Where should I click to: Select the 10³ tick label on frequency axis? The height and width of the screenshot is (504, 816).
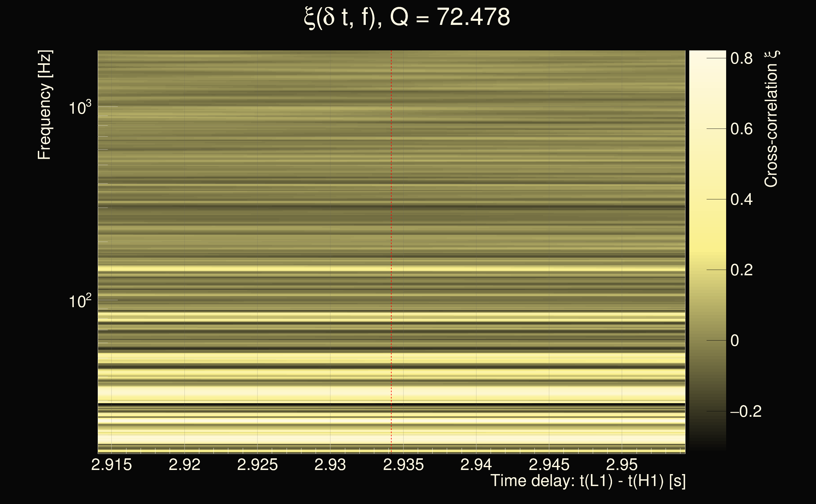[x=80, y=108]
